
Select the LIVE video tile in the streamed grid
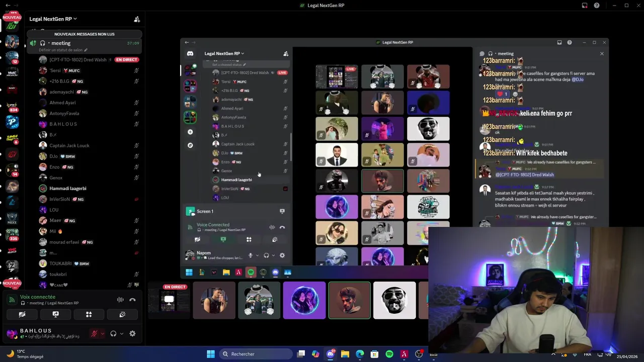[x=337, y=76]
